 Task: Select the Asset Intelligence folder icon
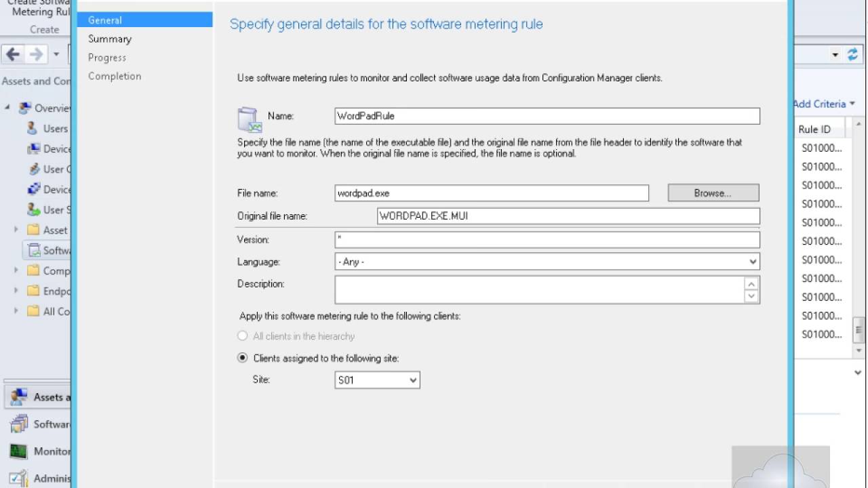33,230
